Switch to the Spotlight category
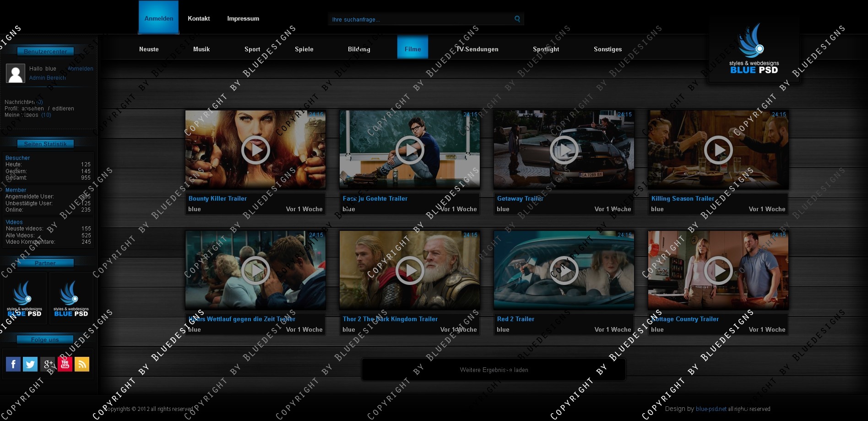The image size is (868, 421). point(546,49)
